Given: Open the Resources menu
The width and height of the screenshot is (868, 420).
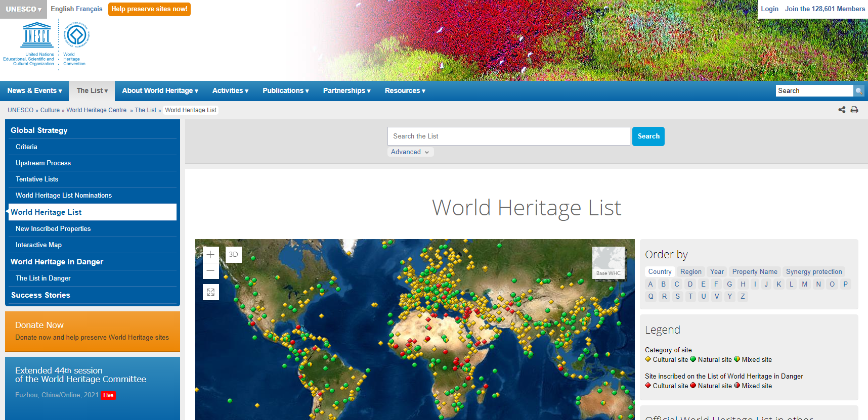Looking at the screenshot, I should tap(405, 91).
